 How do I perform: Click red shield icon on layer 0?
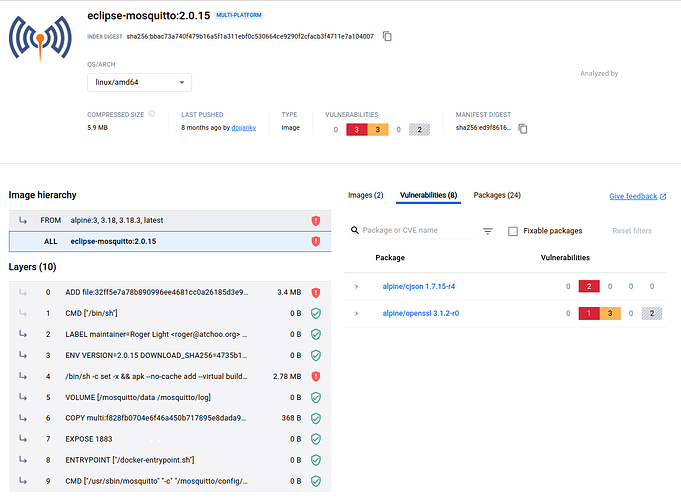[x=315, y=292]
